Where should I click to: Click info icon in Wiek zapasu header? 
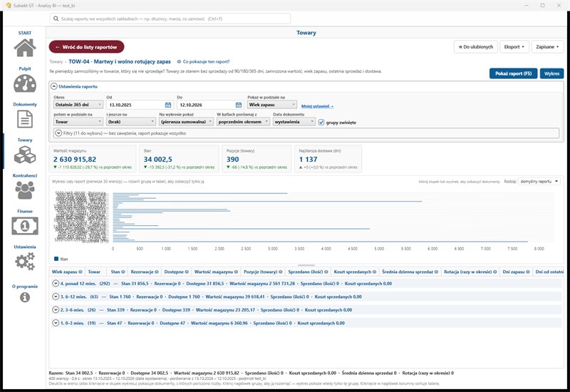pyautogui.click(x=81, y=272)
